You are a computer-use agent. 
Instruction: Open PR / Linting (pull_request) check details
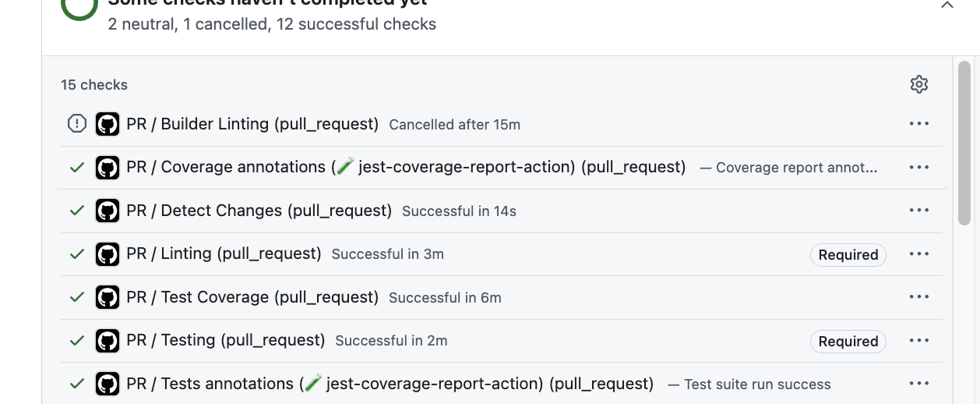pos(224,254)
